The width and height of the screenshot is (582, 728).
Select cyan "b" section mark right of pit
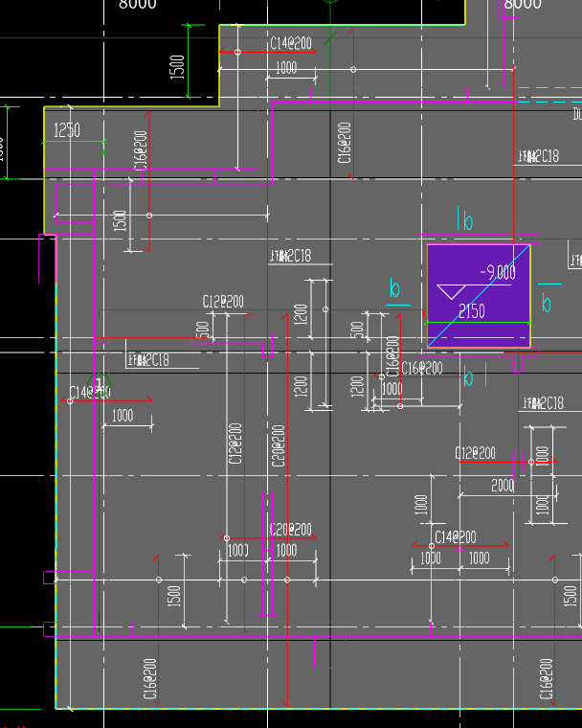point(547,304)
